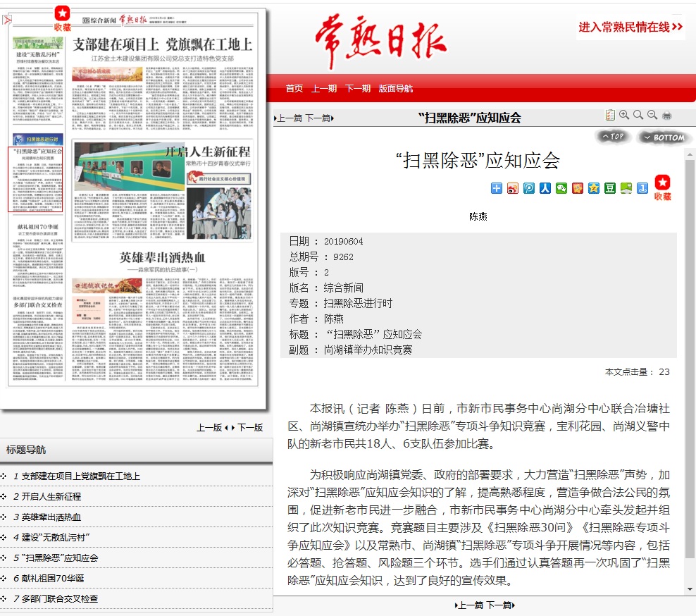This screenshot has height=616, width=696.
Task: Share article to QQ Zone star icon
Action: 593,188
